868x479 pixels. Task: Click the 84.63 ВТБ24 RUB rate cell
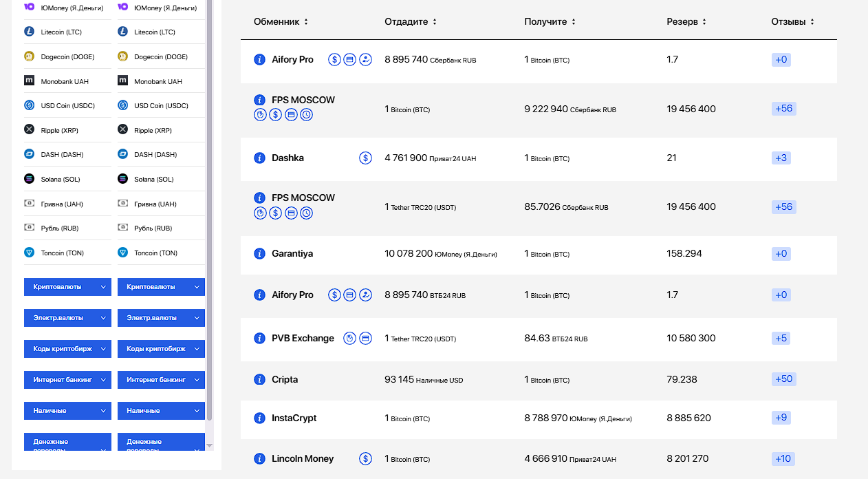tap(556, 338)
